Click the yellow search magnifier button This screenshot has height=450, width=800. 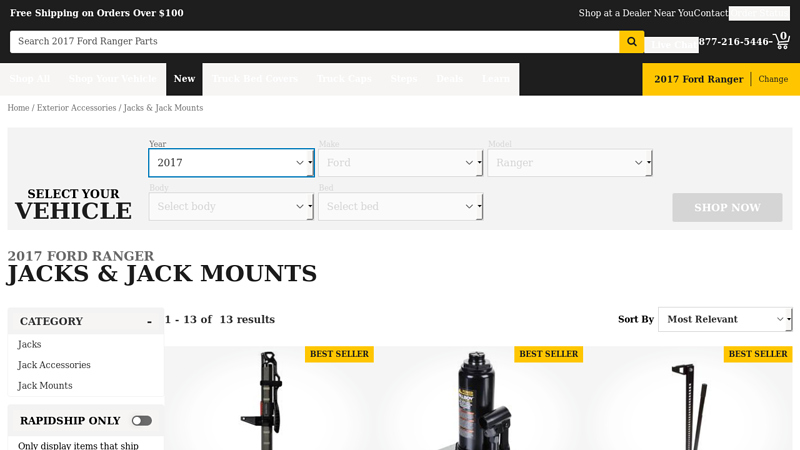click(x=632, y=42)
